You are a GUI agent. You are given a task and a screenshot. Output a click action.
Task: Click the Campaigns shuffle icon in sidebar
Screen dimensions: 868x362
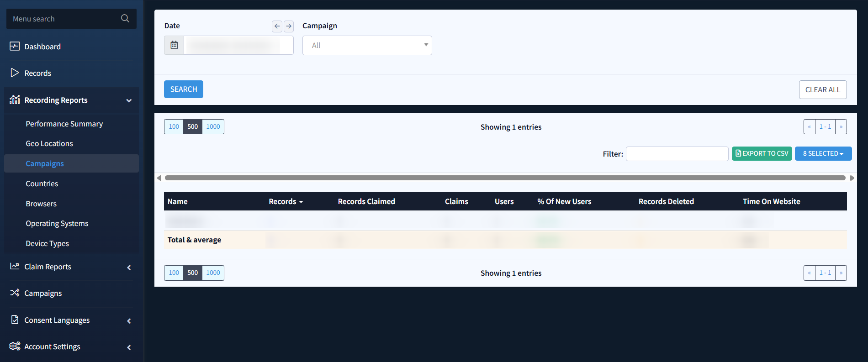(15, 293)
